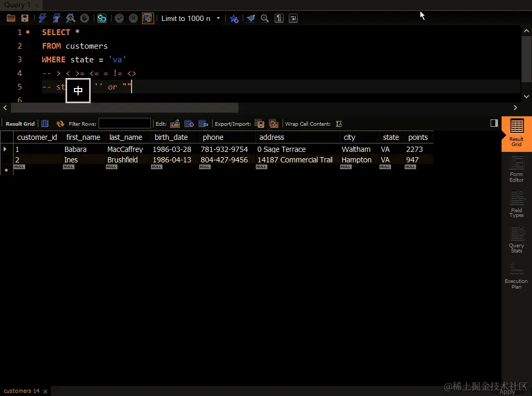This screenshot has width=532, height=396.
Task: Execute statement under cursor lightning icon
Action: coord(56,18)
